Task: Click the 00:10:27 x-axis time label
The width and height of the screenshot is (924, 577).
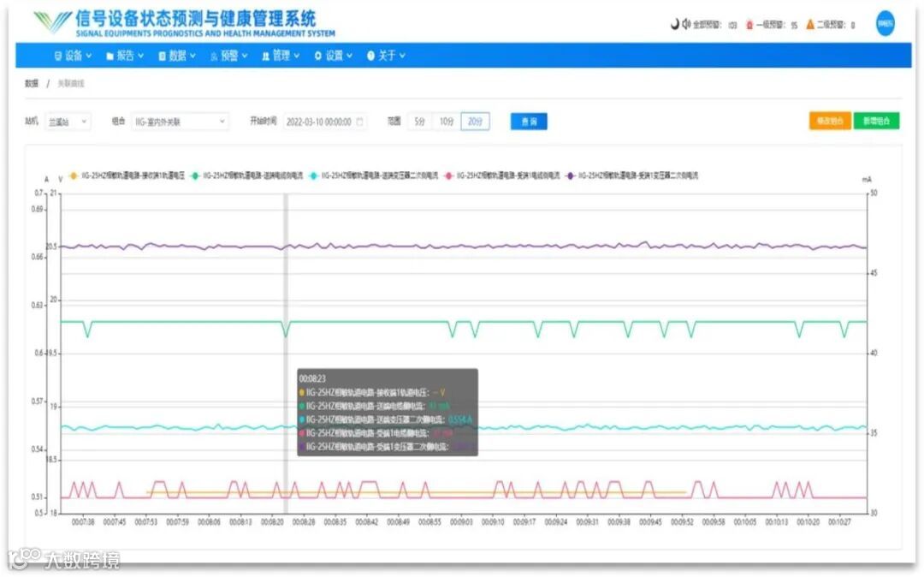Action: coord(839,522)
